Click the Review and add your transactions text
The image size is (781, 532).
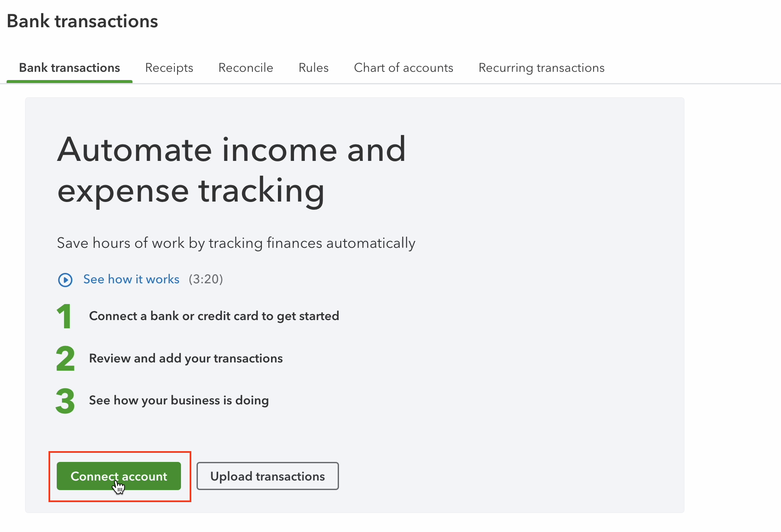tap(186, 359)
